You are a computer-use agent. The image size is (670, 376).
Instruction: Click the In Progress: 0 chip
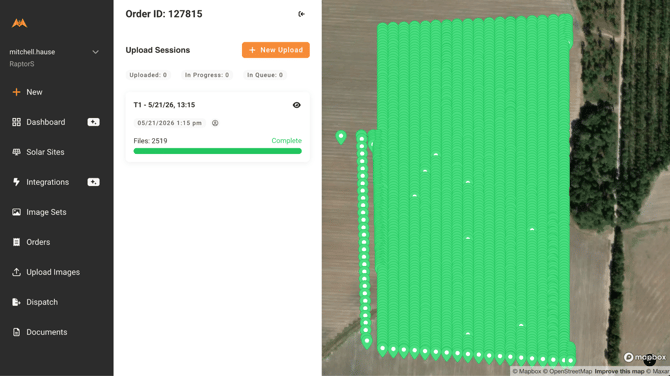click(x=207, y=75)
